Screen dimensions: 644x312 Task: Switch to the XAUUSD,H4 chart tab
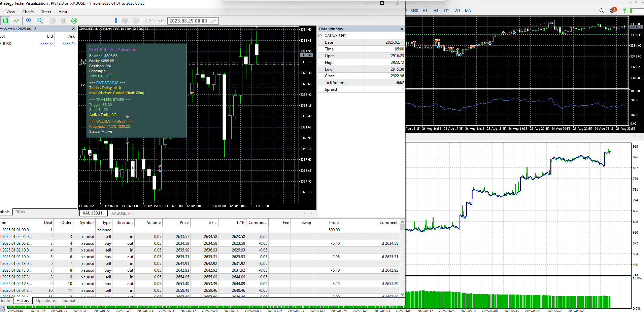(122, 213)
